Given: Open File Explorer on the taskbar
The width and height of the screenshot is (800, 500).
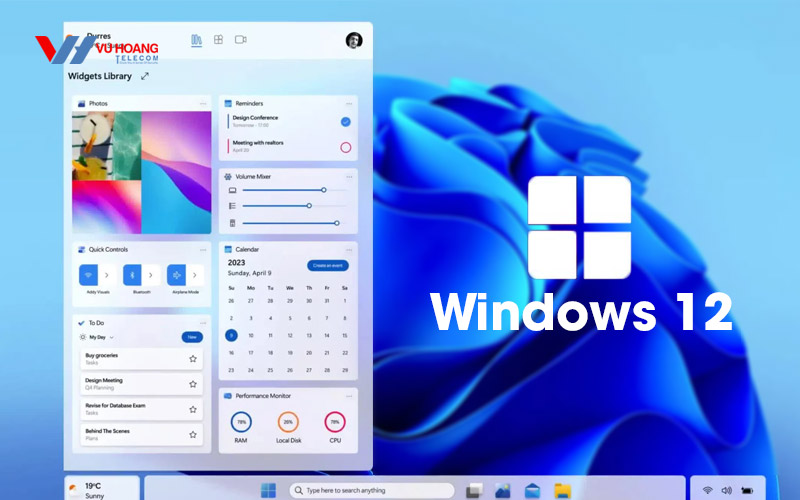Looking at the screenshot, I should click(563, 490).
